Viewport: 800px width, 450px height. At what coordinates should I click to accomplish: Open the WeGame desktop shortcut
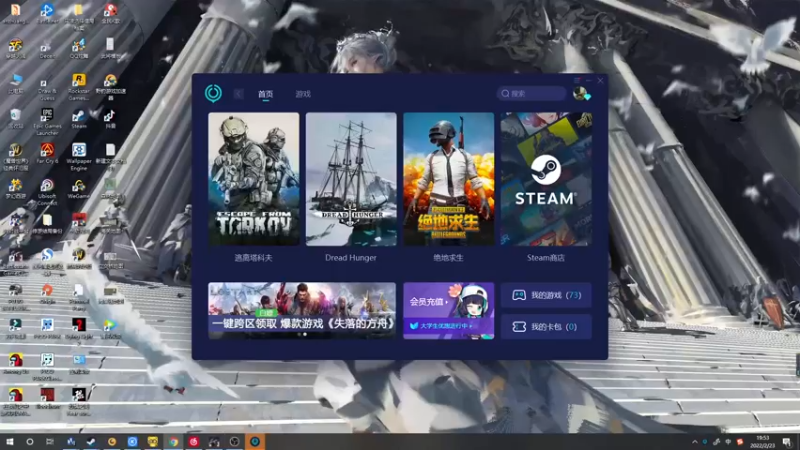[x=79, y=188]
